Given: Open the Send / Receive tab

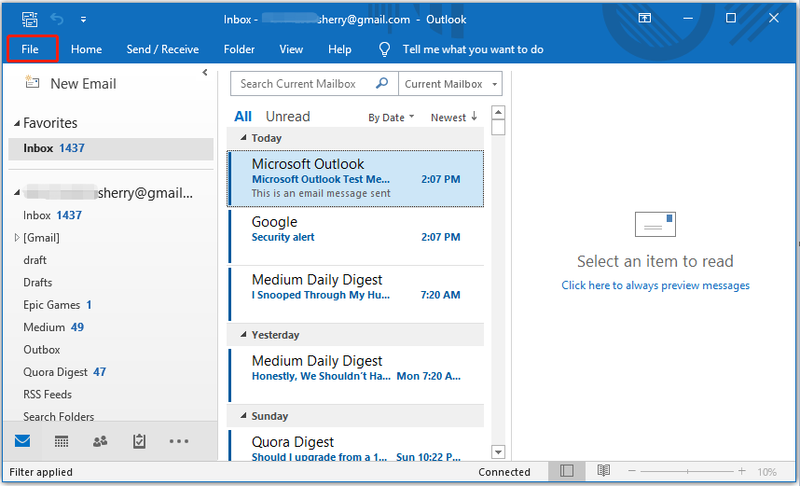Looking at the screenshot, I should coord(163,49).
